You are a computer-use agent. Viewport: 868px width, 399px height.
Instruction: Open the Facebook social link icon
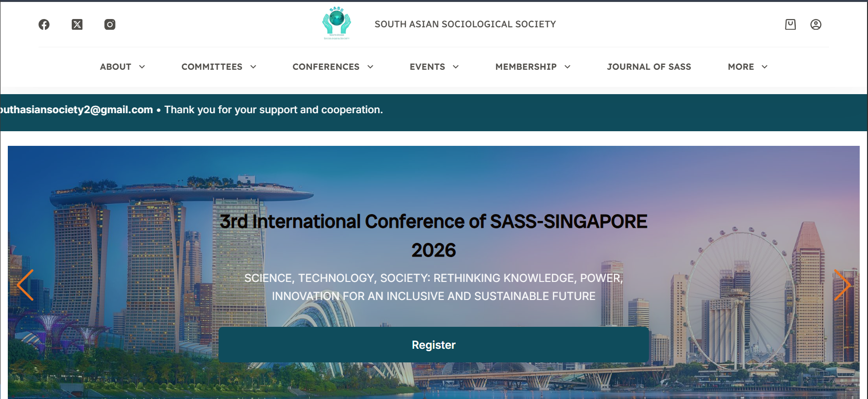[x=44, y=24]
